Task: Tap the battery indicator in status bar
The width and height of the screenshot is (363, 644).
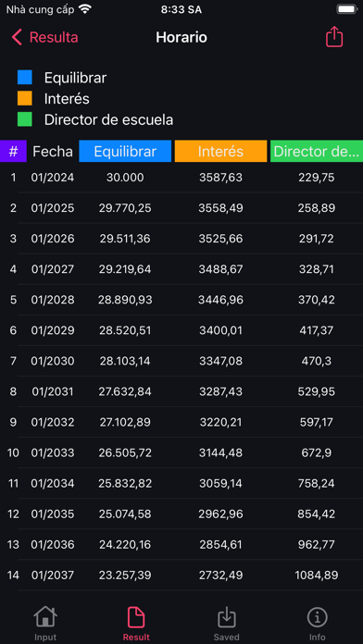Action: tap(346, 9)
